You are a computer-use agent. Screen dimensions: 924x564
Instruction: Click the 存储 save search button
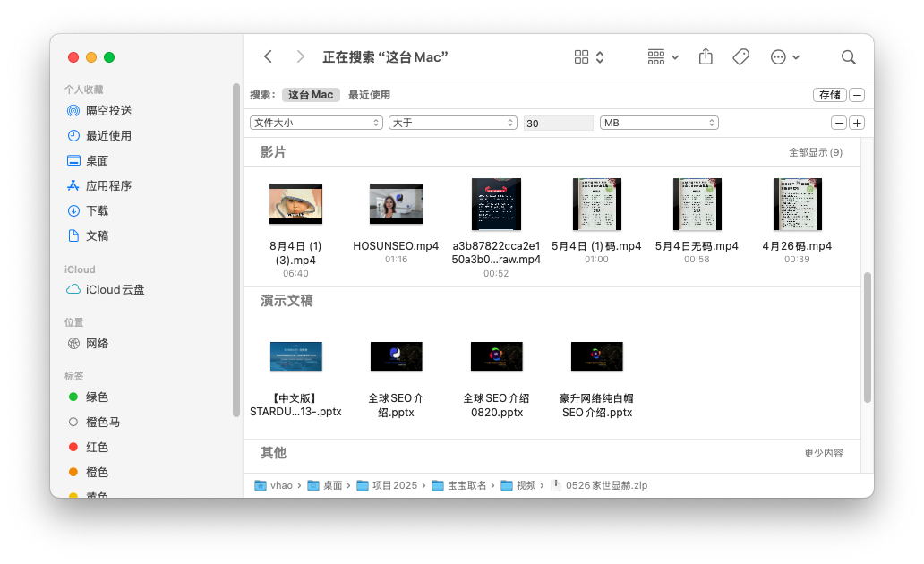click(829, 95)
